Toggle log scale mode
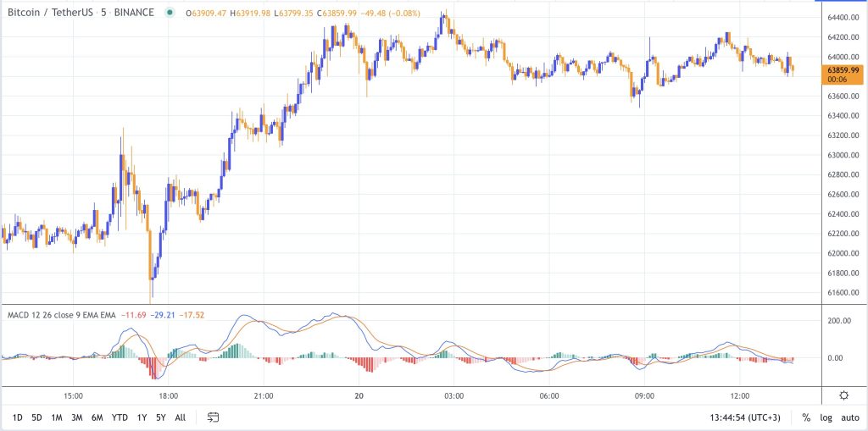The image size is (868, 431). click(826, 417)
